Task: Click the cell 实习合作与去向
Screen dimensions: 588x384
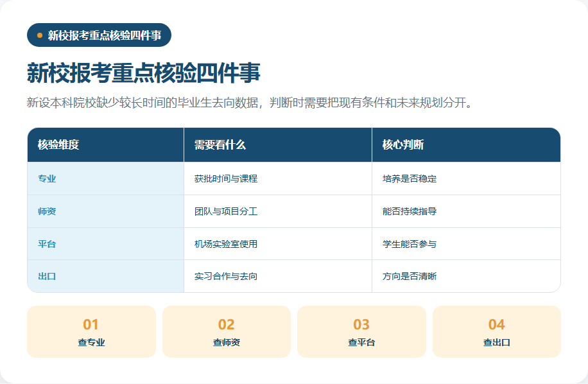Action: point(278,276)
